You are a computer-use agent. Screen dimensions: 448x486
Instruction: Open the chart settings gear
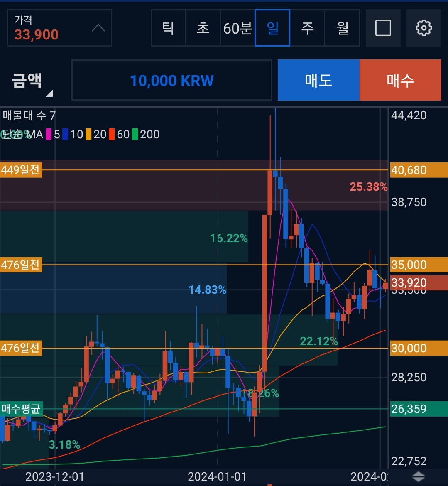click(x=424, y=28)
